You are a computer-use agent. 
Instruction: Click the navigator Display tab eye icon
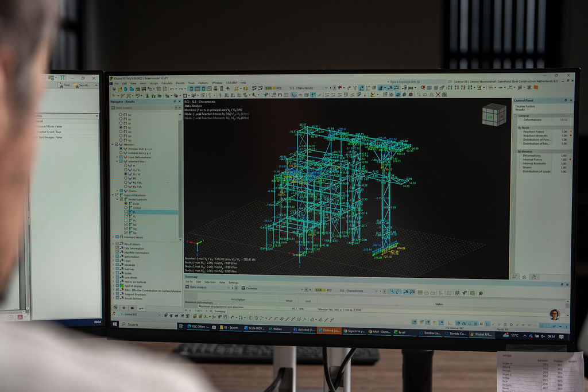coord(124,308)
